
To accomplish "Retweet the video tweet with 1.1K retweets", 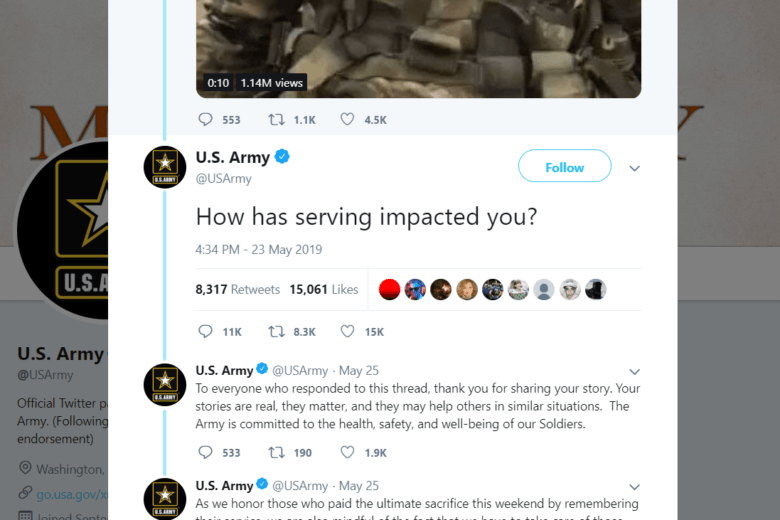I will 277,119.
